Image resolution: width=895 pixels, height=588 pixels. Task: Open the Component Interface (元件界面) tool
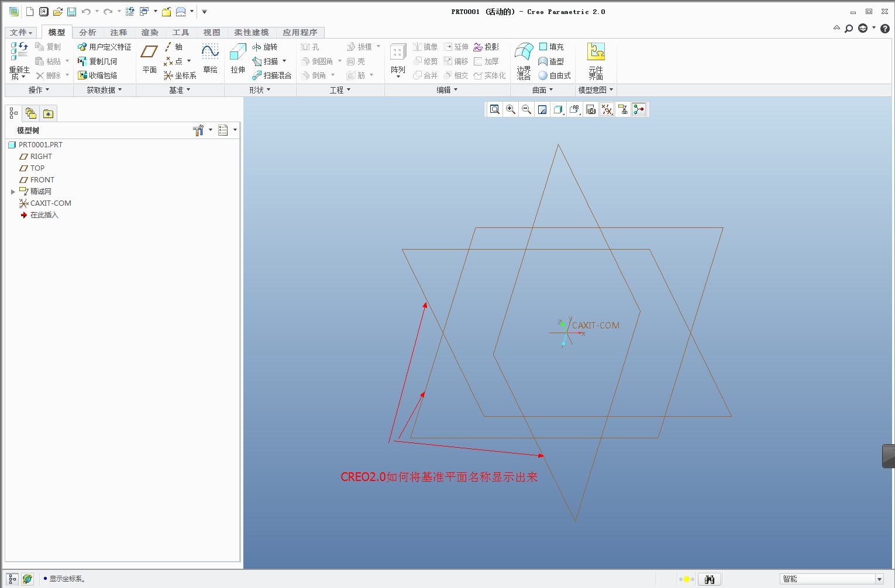tap(596, 61)
